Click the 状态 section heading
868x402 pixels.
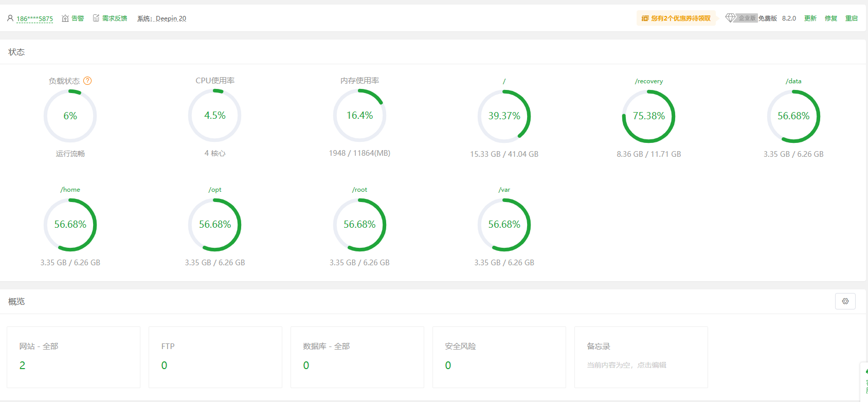point(16,52)
